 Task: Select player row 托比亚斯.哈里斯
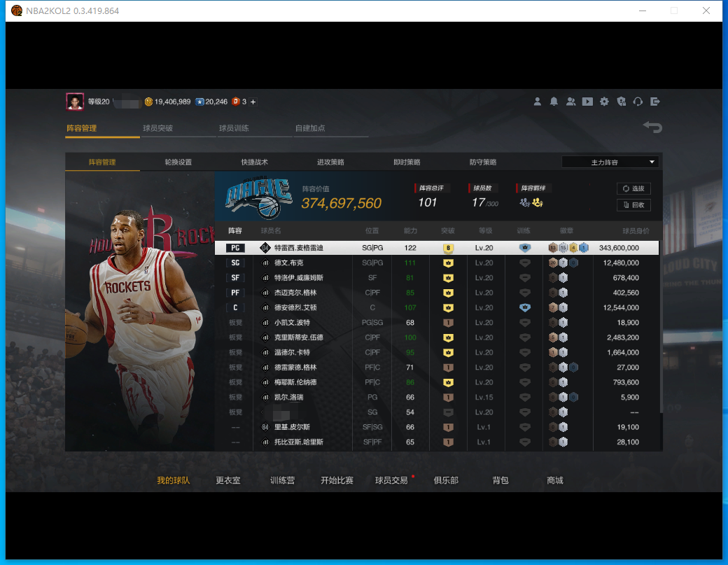(436, 442)
